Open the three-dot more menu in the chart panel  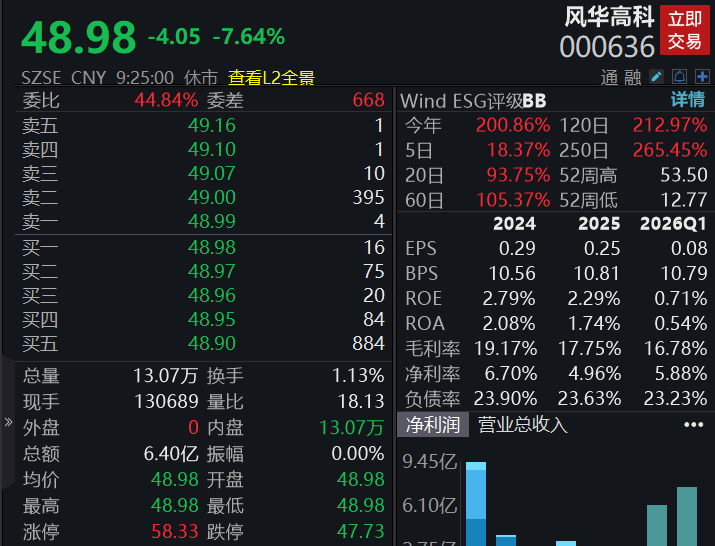(x=694, y=425)
